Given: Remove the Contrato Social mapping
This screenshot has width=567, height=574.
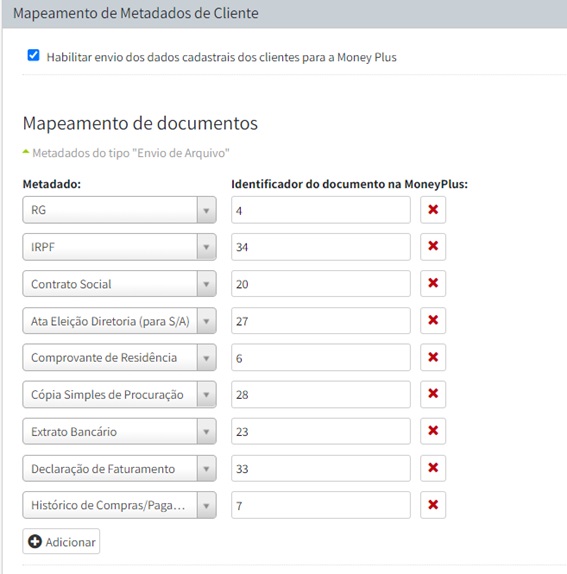Looking at the screenshot, I should [x=433, y=284].
